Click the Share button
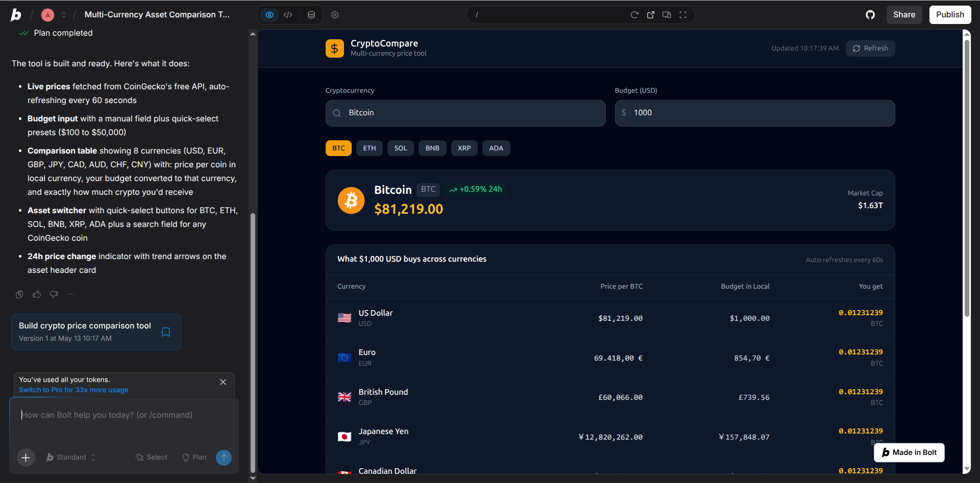The height and width of the screenshot is (483, 980). coord(904,15)
